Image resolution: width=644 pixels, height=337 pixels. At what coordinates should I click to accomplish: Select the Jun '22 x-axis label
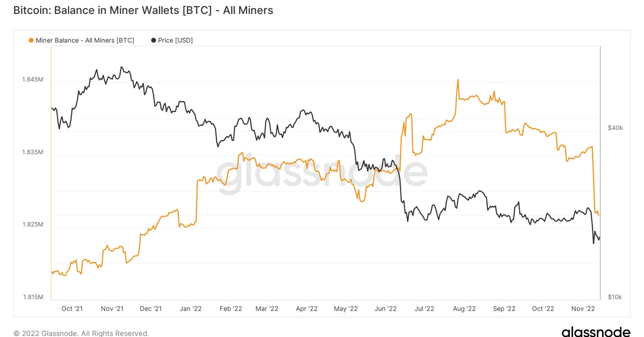point(385,309)
